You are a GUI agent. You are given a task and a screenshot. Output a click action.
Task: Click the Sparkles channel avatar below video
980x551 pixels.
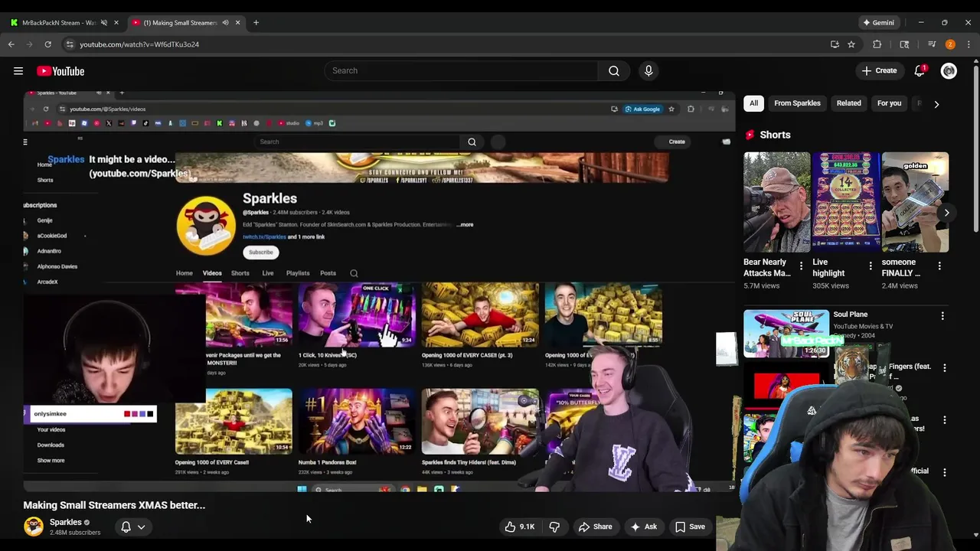click(34, 527)
